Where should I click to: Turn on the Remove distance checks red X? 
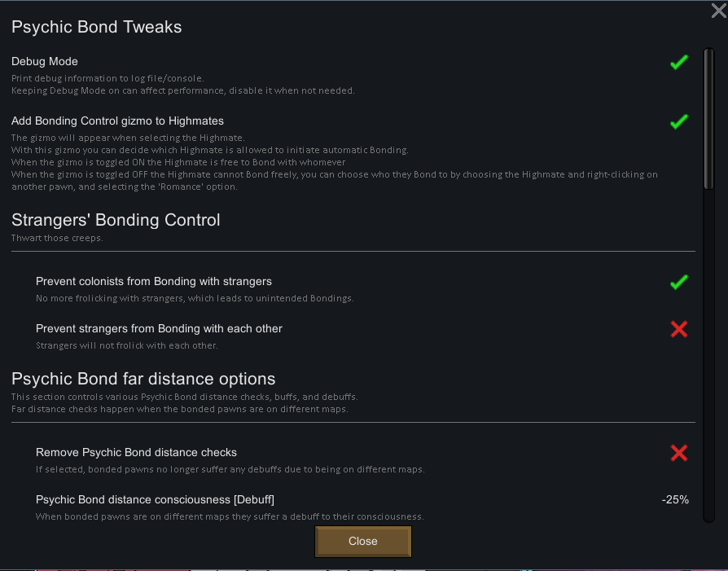pyautogui.click(x=678, y=453)
